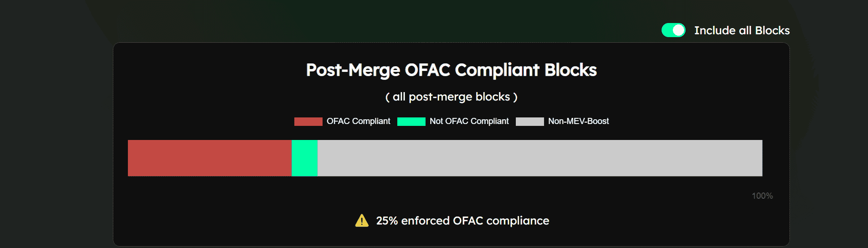
Task: Click the yellow warning triangle icon
Action: point(362,220)
